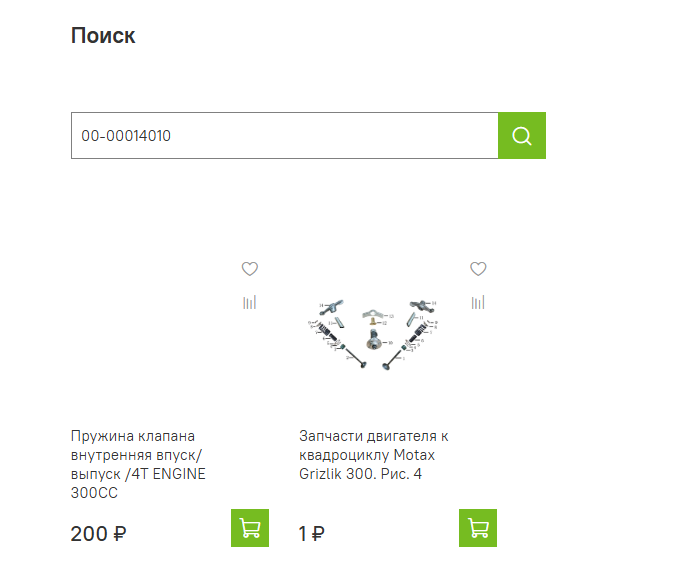694x571 pixels.
Task: Click the 1 ₽ price label
Action: 311,533
